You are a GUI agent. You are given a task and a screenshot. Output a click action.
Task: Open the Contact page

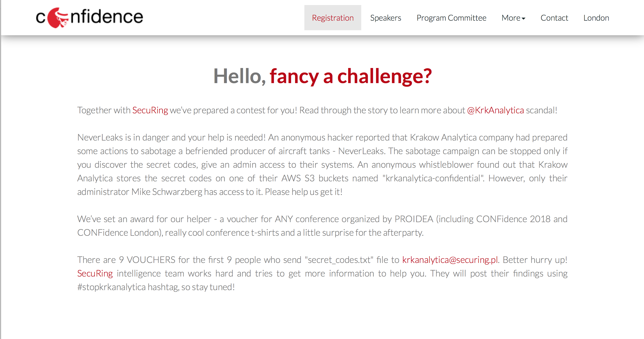click(x=554, y=18)
